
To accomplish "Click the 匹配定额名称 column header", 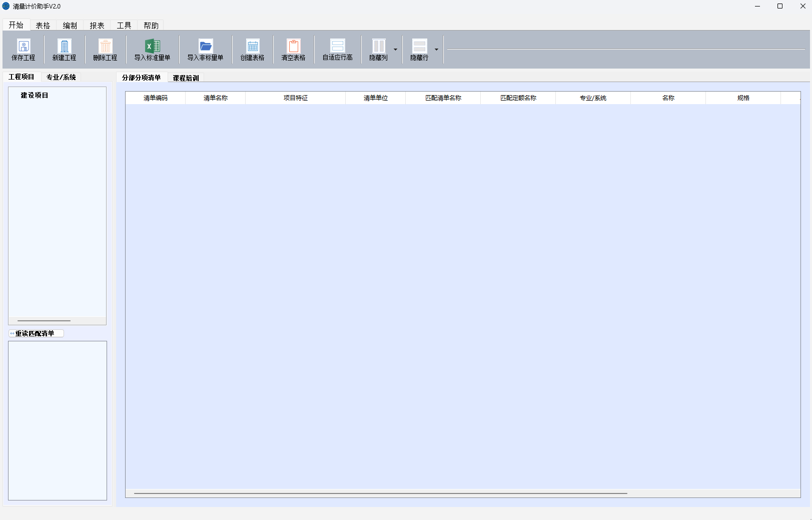I will 518,98.
